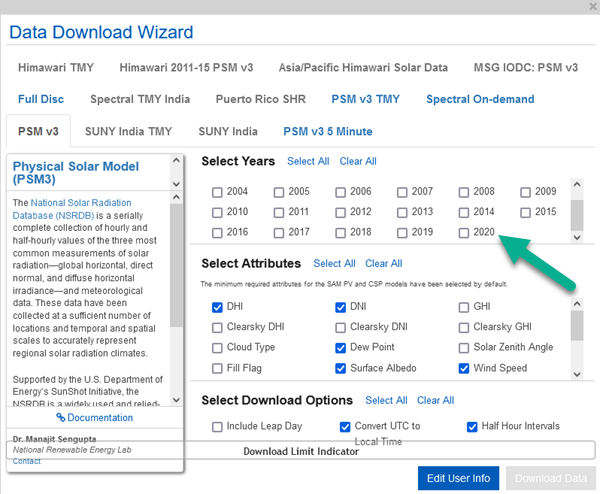Screen dimensions: 600x494
Task: Toggle the Half Hour Intervals checkbox
Action: pyautogui.click(x=473, y=427)
